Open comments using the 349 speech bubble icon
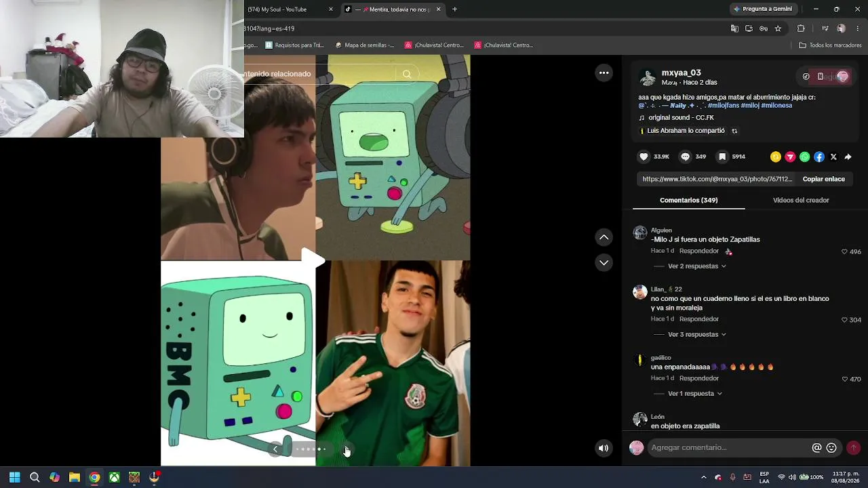This screenshot has height=488, width=868. (685, 157)
